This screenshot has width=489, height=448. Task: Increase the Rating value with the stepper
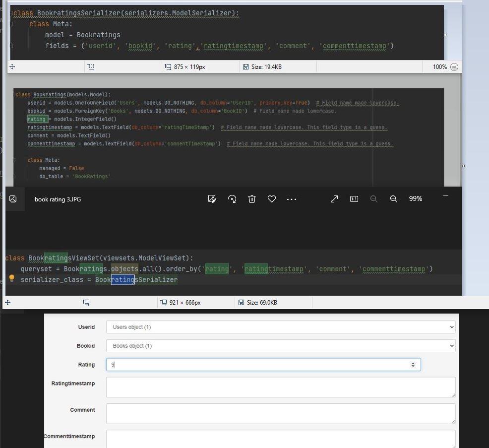413,363
